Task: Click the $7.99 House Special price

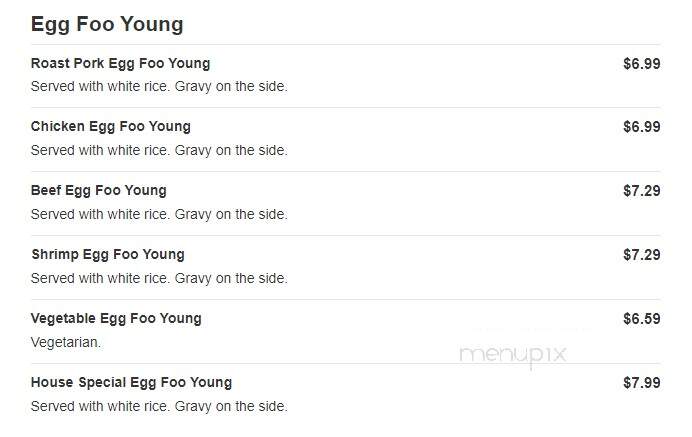Action: [642, 383]
